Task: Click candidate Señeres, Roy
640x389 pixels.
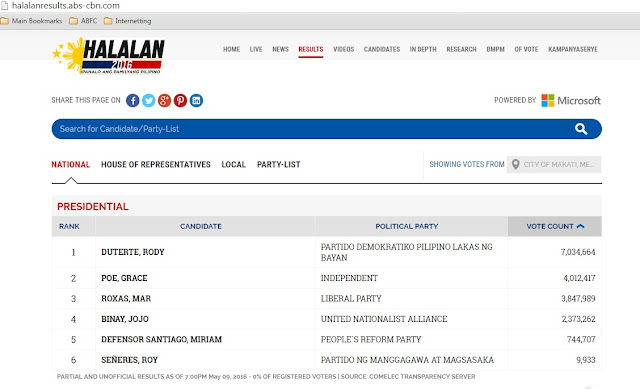Action: click(129, 360)
